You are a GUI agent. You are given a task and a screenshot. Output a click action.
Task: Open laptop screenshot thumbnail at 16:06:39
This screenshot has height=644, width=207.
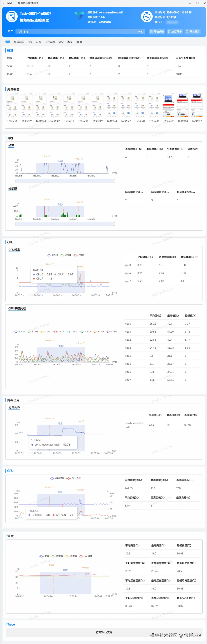[169, 106]
